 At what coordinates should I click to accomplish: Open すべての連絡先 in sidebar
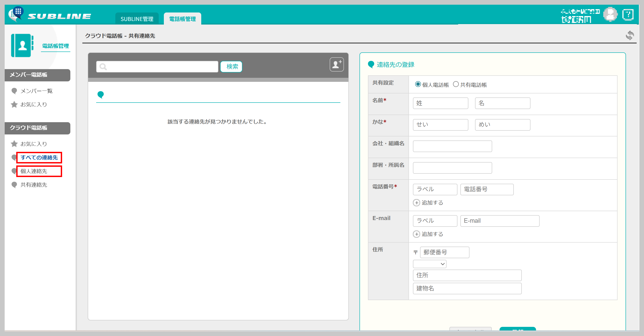(x=39, y=157)
